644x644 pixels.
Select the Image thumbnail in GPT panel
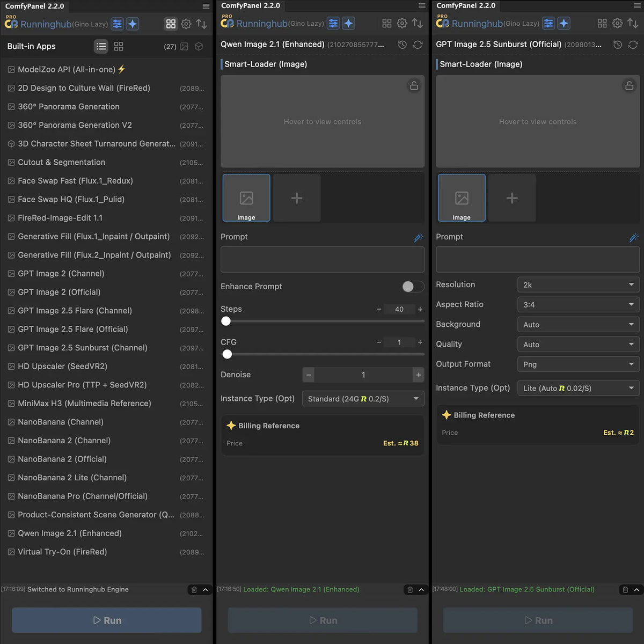(462, 198)
